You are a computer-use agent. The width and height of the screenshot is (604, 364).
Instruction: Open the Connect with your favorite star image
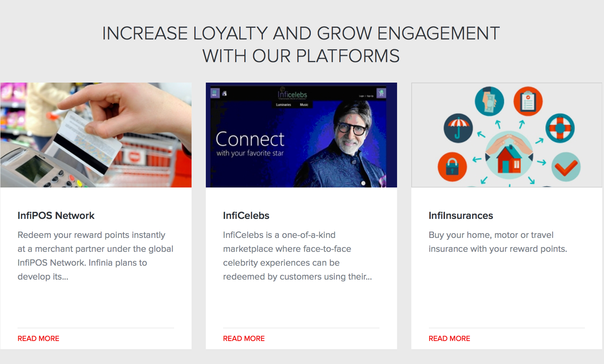tap(301, 135)
